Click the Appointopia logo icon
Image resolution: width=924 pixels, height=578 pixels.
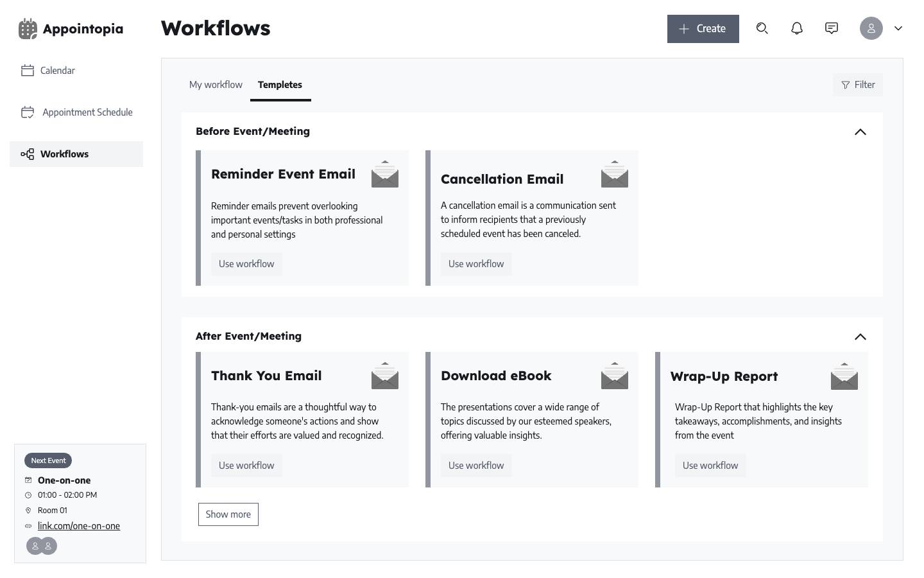(28, 29)
